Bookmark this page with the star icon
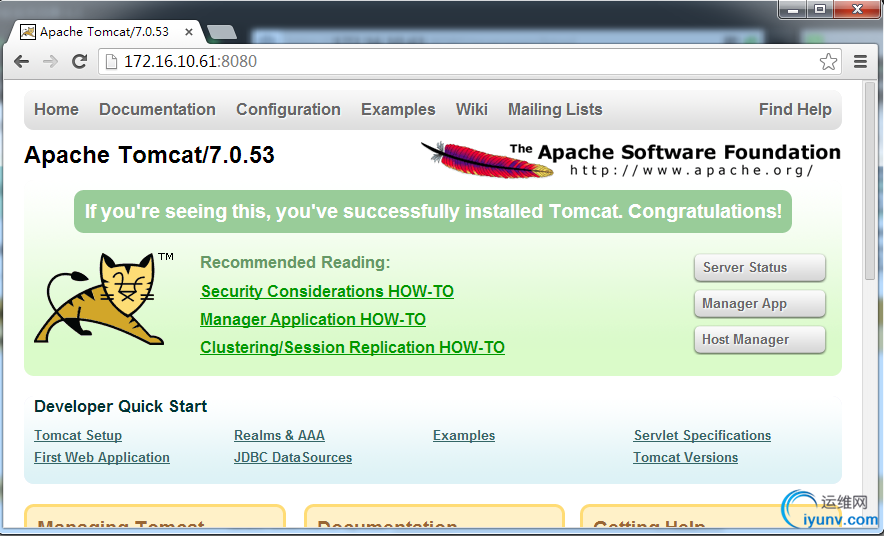The width and height of the screenshot is (884, 536). (828, 61)
